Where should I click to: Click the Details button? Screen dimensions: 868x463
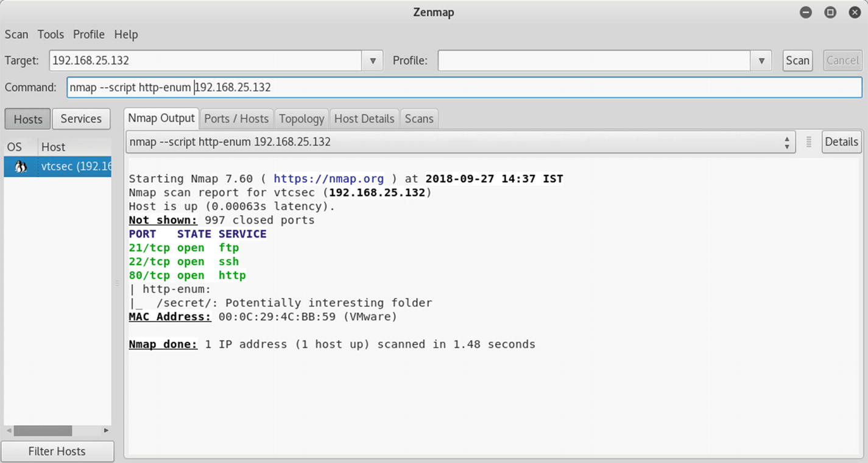pyautogui.click(x=841, y=142)
